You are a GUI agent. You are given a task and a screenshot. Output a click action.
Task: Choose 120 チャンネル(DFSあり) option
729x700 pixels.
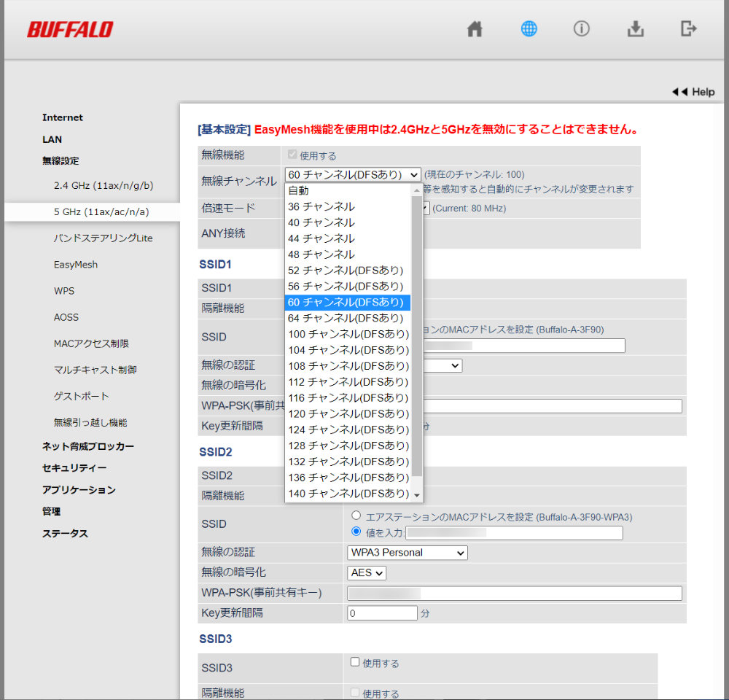point(347,413)
